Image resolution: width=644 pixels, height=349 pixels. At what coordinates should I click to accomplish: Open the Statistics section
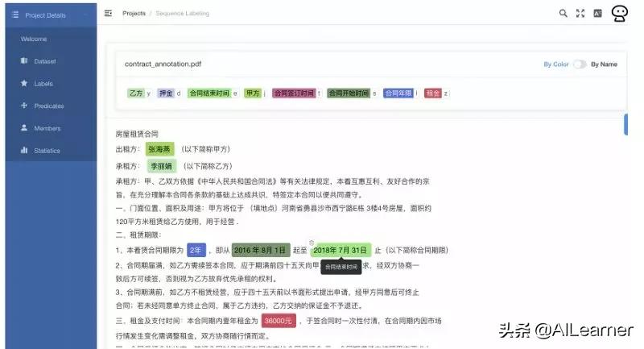click(x=47, y=151)
